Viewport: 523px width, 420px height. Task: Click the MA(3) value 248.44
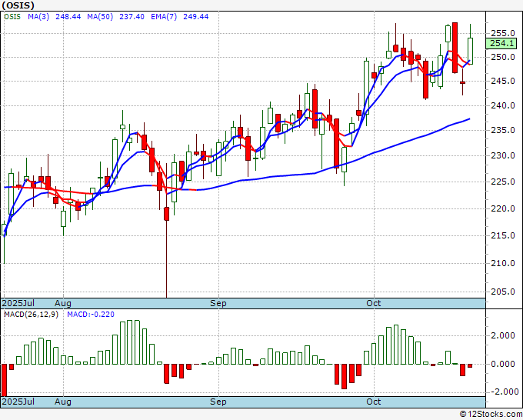[68, 17]
